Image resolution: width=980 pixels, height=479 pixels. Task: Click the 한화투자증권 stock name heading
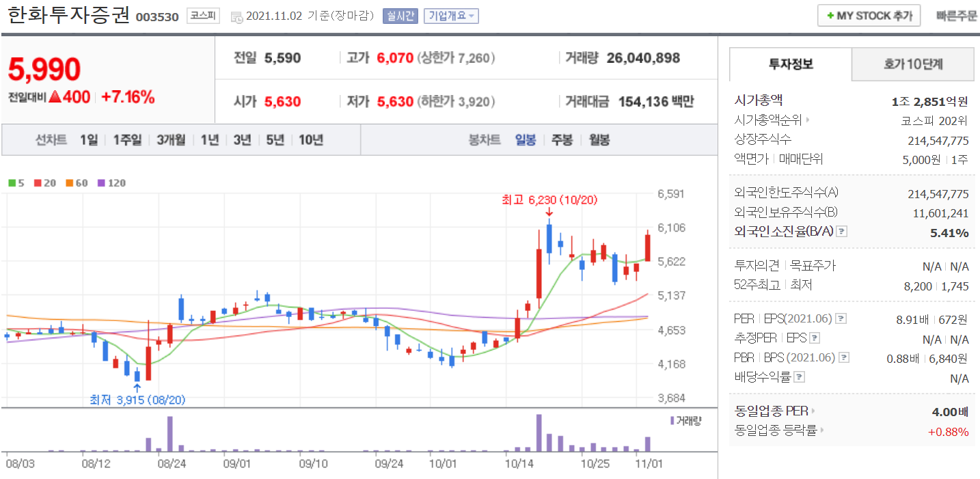(68, 16)
